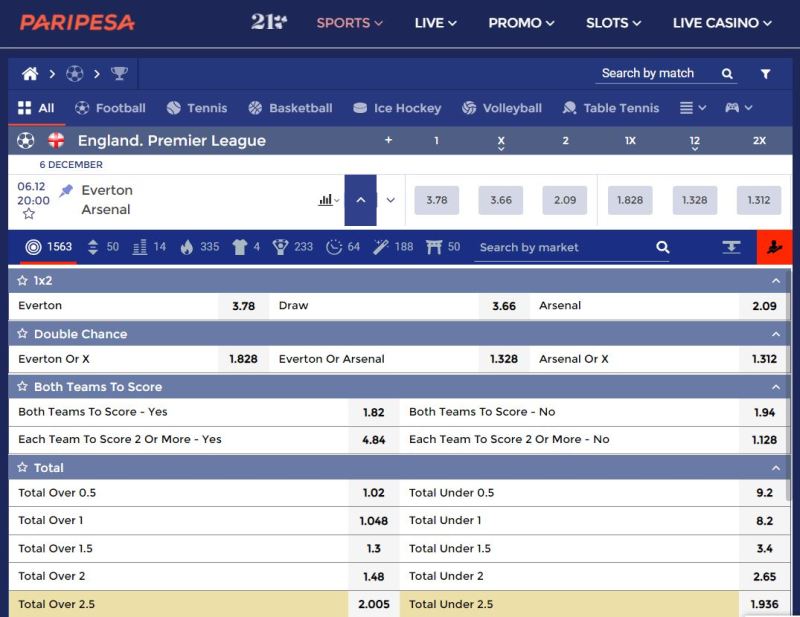Toggle favorite star for Everton–Arsenal match

[29, 214]
